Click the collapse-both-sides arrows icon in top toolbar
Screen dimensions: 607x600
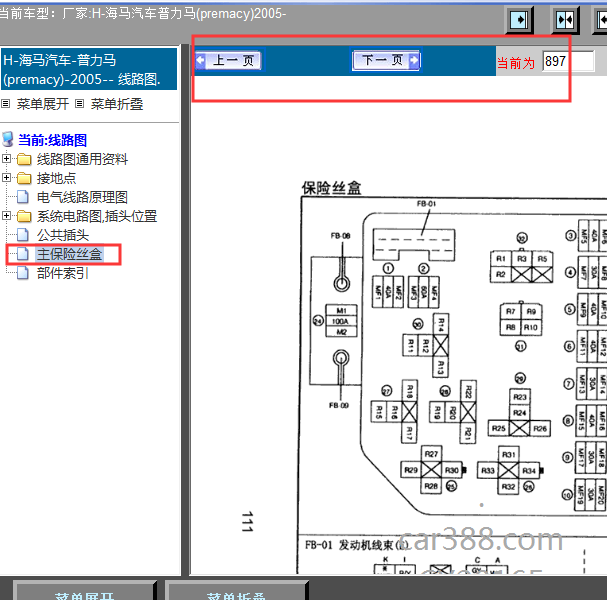click(x=565, y=19)
